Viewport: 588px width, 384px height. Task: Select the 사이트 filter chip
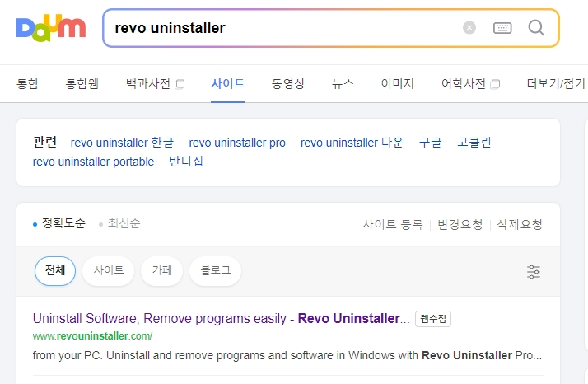[x=109, y=270]
